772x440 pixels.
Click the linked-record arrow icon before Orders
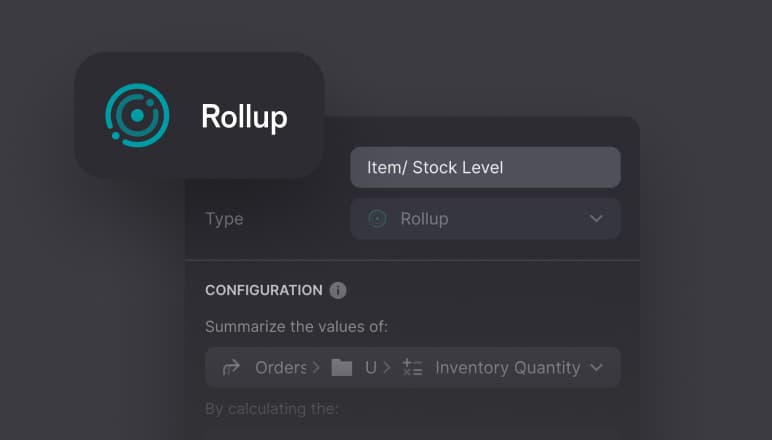[x=231, y=368]
